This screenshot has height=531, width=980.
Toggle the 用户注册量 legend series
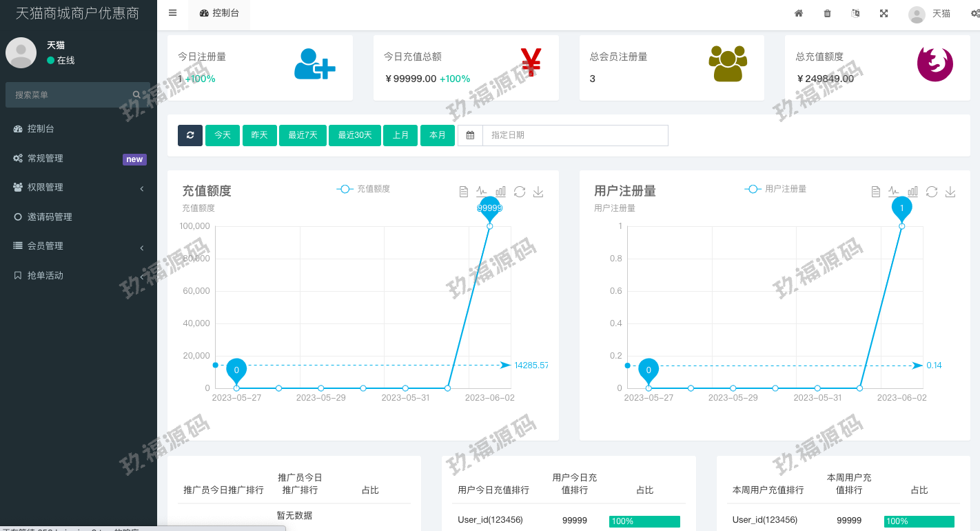[x=775, y=189]
